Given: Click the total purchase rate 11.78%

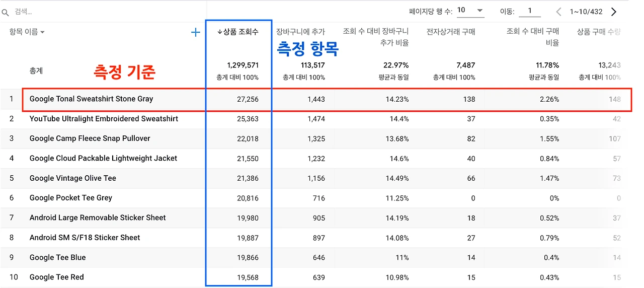Looking at the screenshot, I should pyautogui.click(x=546, y=65).
